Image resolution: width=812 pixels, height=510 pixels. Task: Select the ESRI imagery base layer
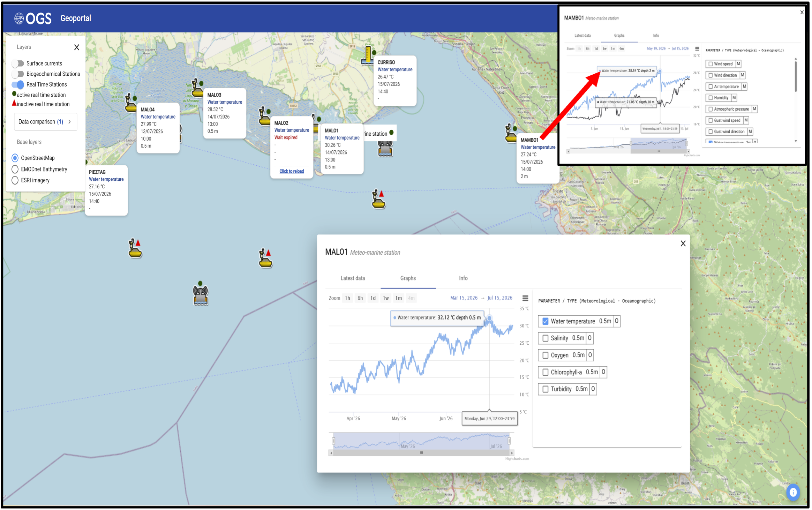[x=15, y=180]
